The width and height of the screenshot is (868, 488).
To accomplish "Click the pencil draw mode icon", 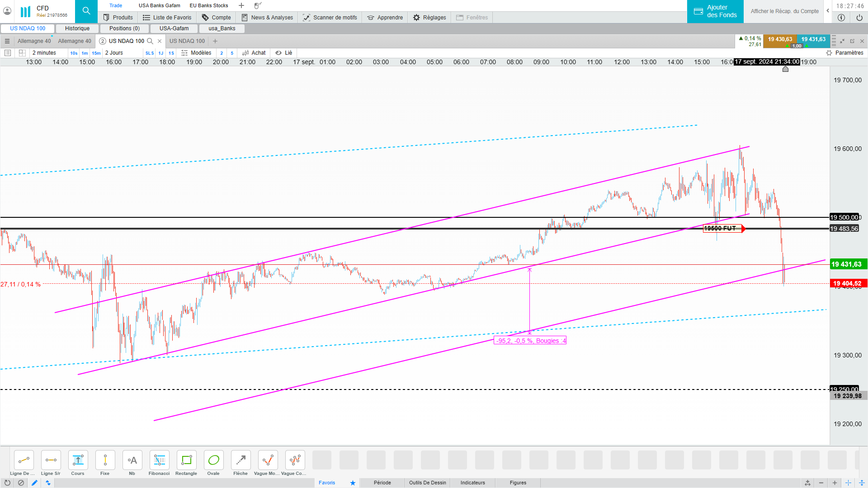I will coord(34,483).
